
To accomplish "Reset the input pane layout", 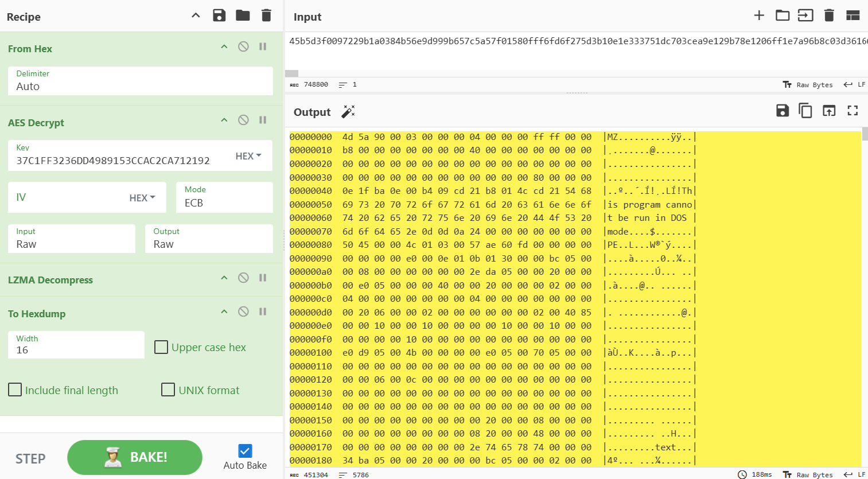I will [x=853, y=15].
